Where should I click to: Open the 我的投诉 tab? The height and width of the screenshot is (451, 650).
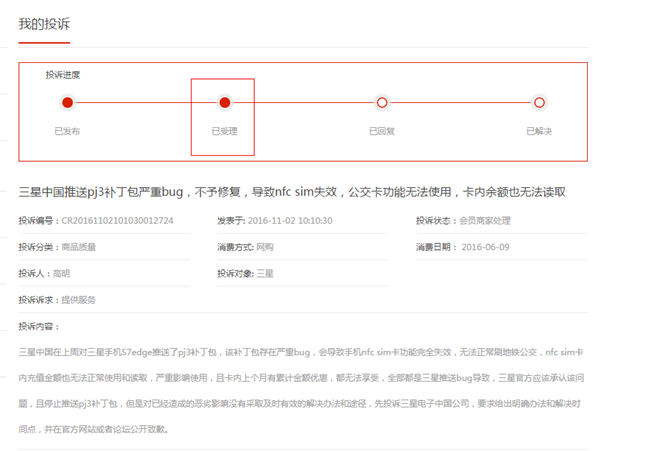pyautogui.click(x=44, y=24)
